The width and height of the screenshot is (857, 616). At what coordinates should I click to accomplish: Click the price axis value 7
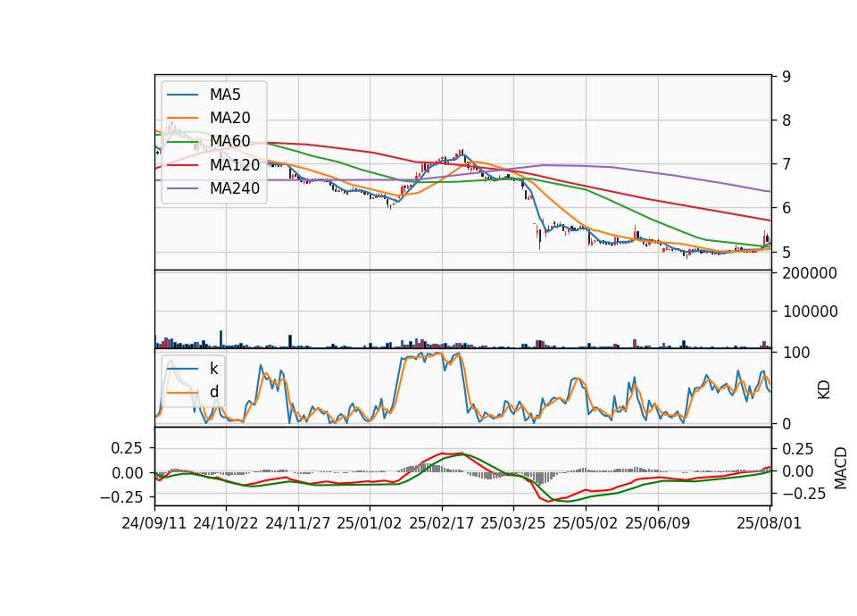[x=786, y=164]
